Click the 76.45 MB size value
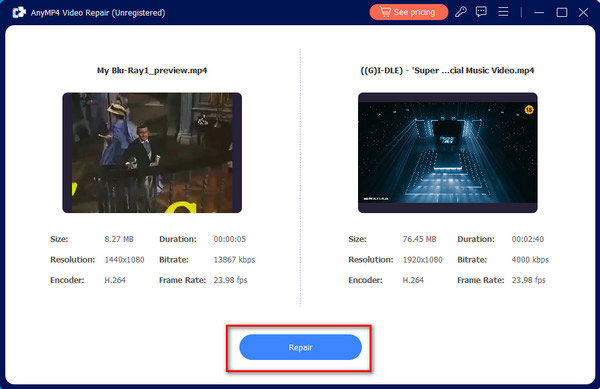This screenshot has width=600, height=389. tap(419, 239)
